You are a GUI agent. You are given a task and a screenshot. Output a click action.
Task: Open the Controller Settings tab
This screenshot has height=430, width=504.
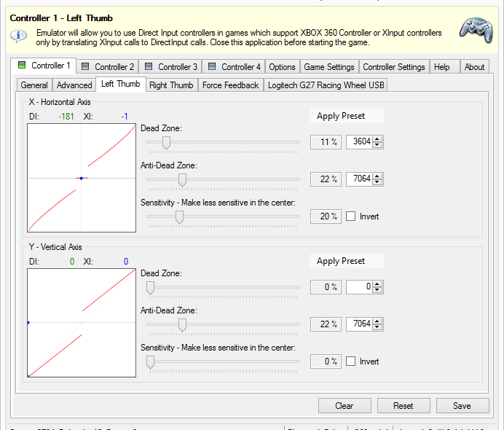(x=394, y=67)
